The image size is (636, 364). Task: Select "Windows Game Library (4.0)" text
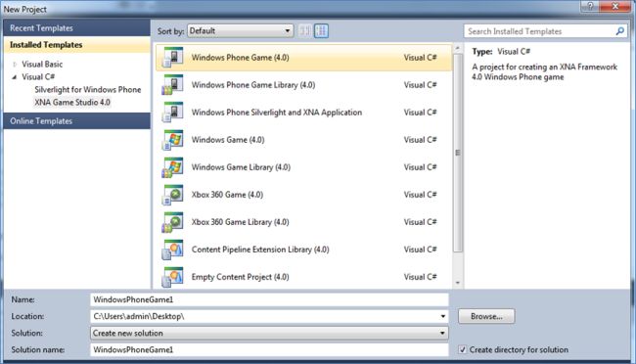tap(241, 167)
